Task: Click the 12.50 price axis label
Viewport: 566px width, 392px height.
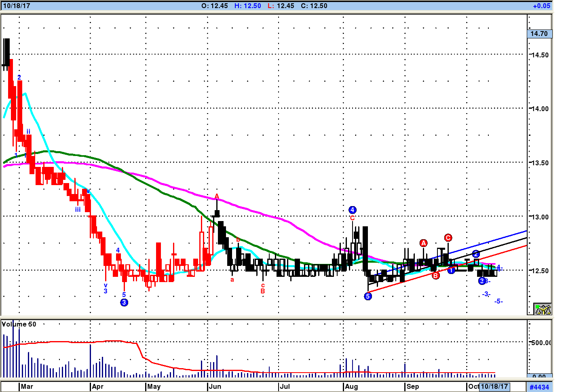Action: click(x=540, y=271)
